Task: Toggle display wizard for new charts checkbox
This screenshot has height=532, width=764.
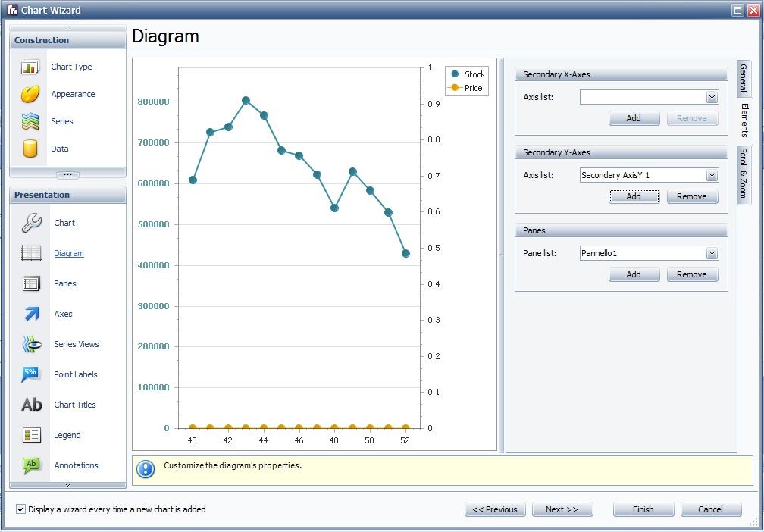Action: click(x=20, y=509)
